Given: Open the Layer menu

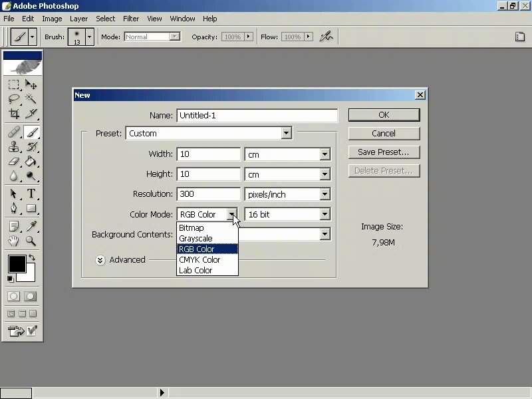Looking at the screenshot, I should [x=78, y=19].
